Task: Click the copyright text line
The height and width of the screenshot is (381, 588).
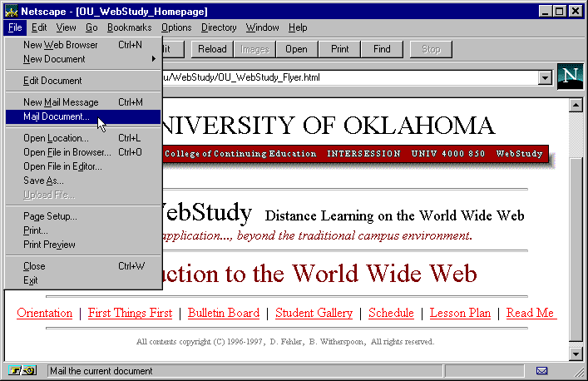Action: 285,342
